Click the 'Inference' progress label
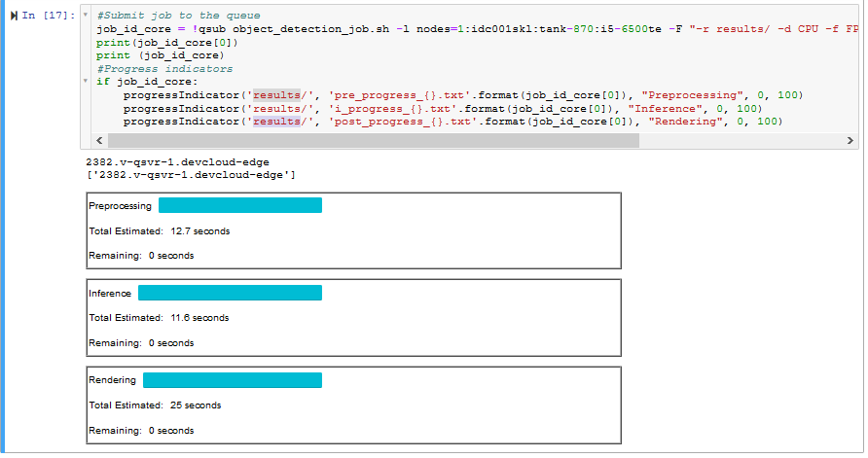Viewport: 868px width, 458px height. pyautogui.click(x=110, y=293)
